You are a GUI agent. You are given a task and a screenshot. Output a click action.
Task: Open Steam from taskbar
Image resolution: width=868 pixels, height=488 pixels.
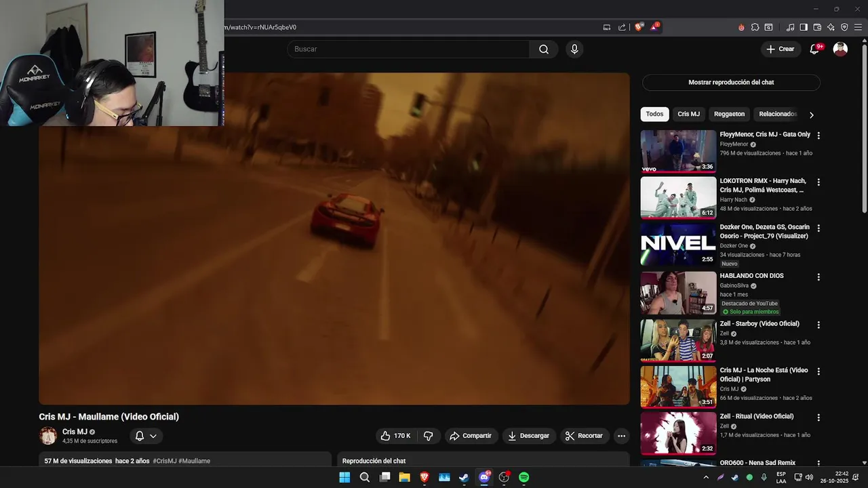click(x=464, y=477)
